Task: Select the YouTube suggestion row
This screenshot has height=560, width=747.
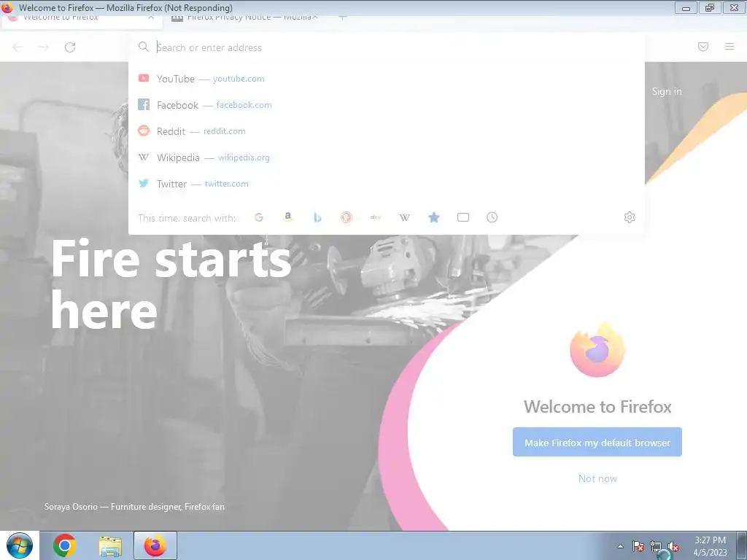Action: click(387, 79)
